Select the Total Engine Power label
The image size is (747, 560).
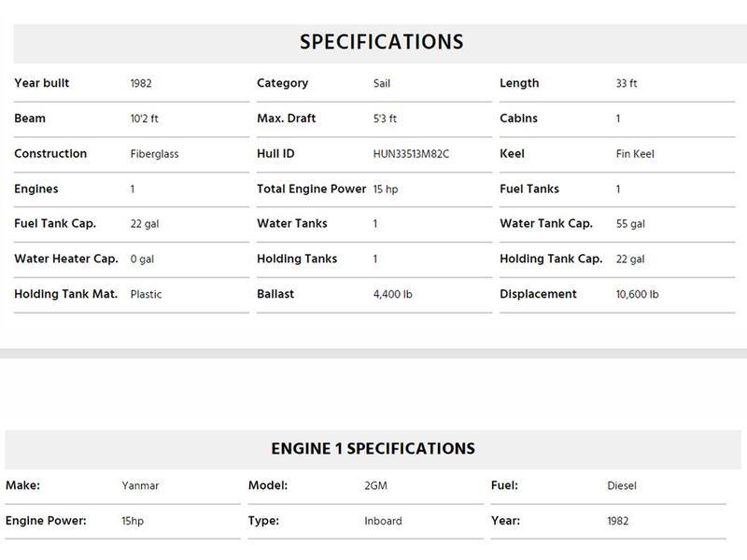pos(312,189)
